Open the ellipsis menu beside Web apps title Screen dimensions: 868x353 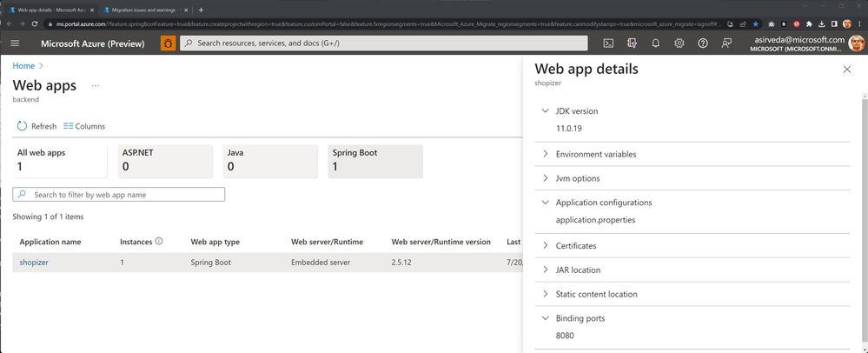96,86
